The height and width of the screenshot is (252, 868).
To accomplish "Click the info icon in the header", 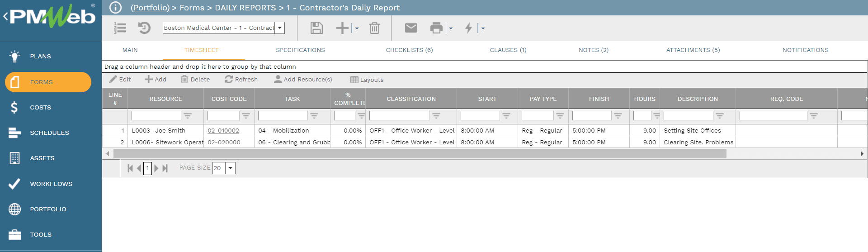I will 115,7.
